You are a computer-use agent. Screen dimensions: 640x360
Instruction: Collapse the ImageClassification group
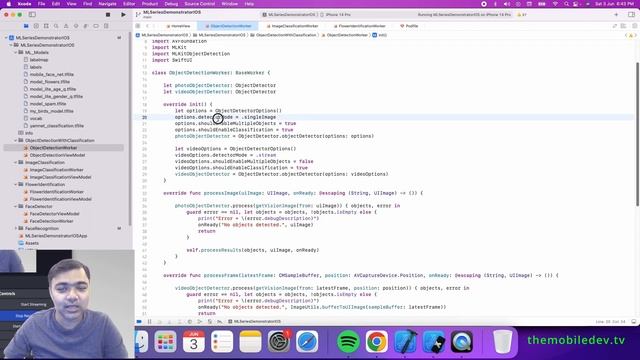[16, 162]
